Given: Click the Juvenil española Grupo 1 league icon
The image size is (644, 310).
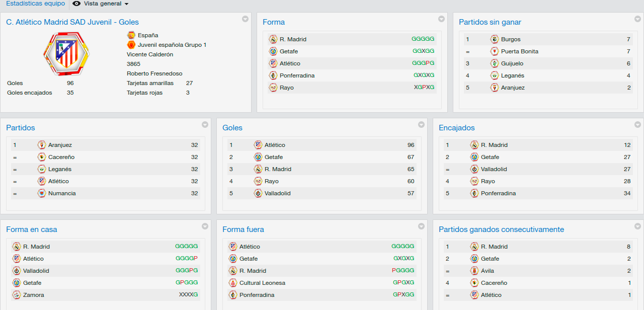Looking at the screenshot, I should [x=131, y=45].
